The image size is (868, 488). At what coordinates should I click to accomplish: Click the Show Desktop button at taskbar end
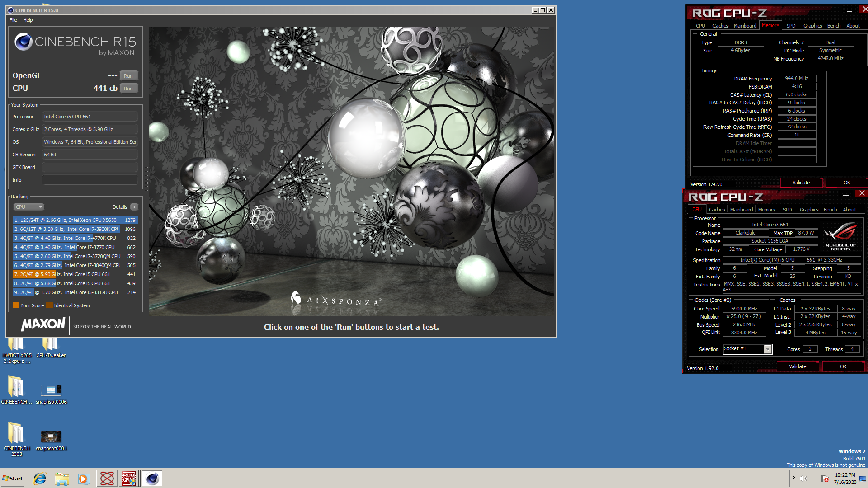click(863, 479)
